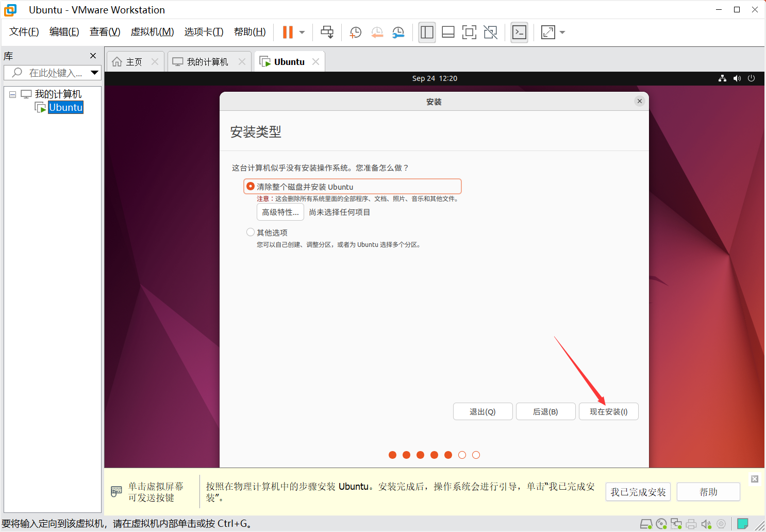Open the console view icon
766x532 pixels.
point(519,32)
